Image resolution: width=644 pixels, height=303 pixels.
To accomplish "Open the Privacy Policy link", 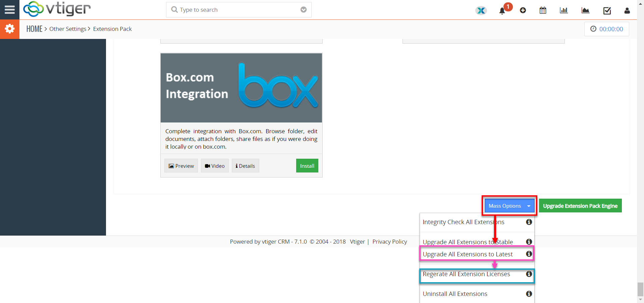I will pos(389,242).
